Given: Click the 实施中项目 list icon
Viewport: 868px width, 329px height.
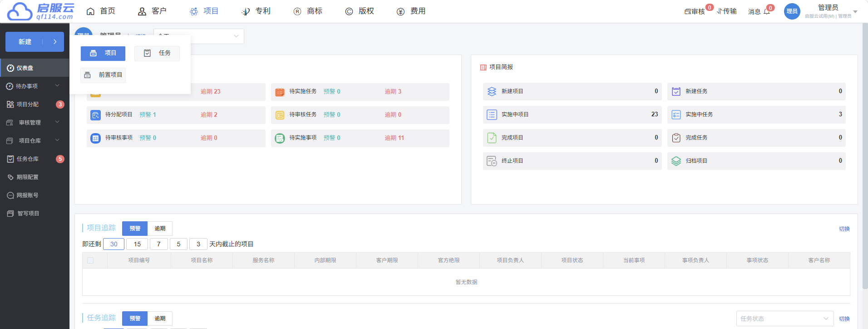Looking at the screenshot, I should pyautogui.click(x=492, y=115).
